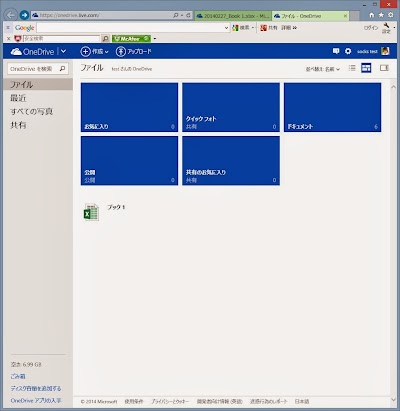Open the 作成 create dropdown
The image size is (400, 411).
(95, 51)
